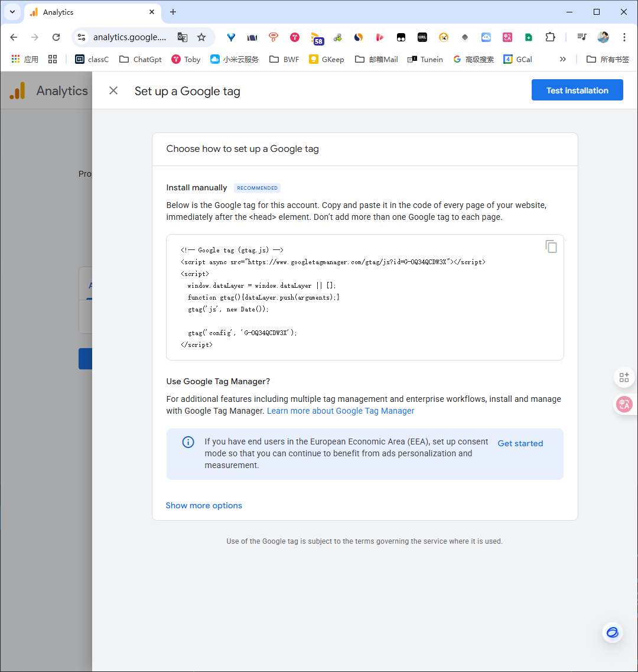Image resolution: width=638 pixels, height=672 pixels.
Task: Click the floating blue assistant button
Action: pos(612,632)
